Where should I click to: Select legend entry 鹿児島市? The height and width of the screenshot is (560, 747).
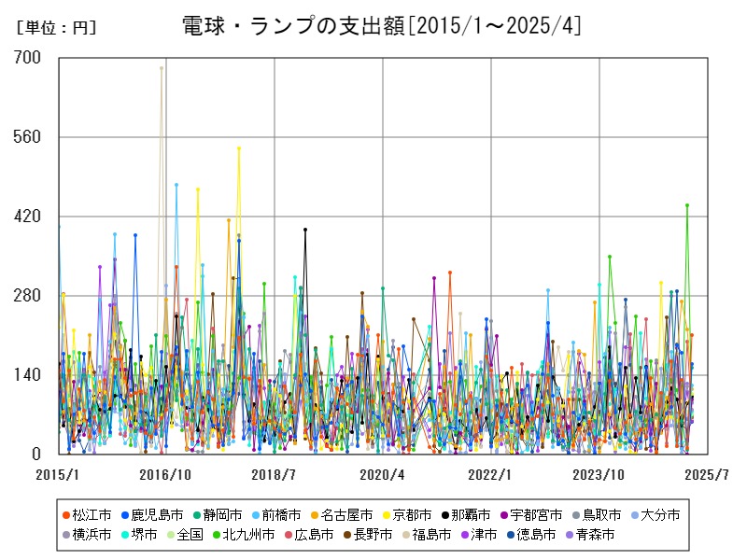[152, 515]
